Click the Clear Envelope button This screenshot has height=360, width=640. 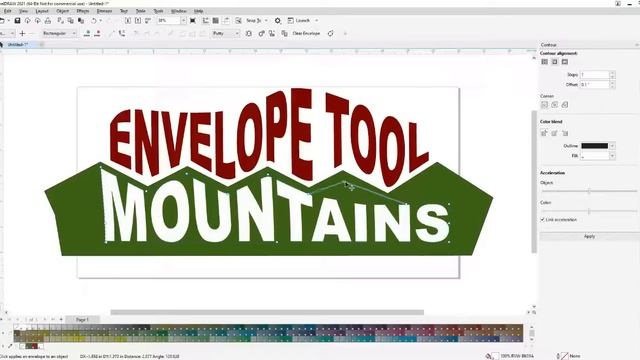(x=306, y=33)
